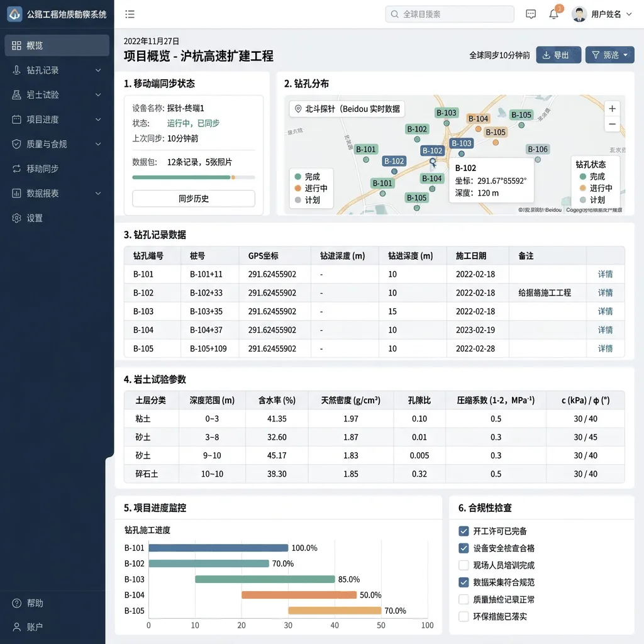Screen dimensions: 644x644
Task: Open 移动同步 sidebar menu item
Action: click(57, 169)
